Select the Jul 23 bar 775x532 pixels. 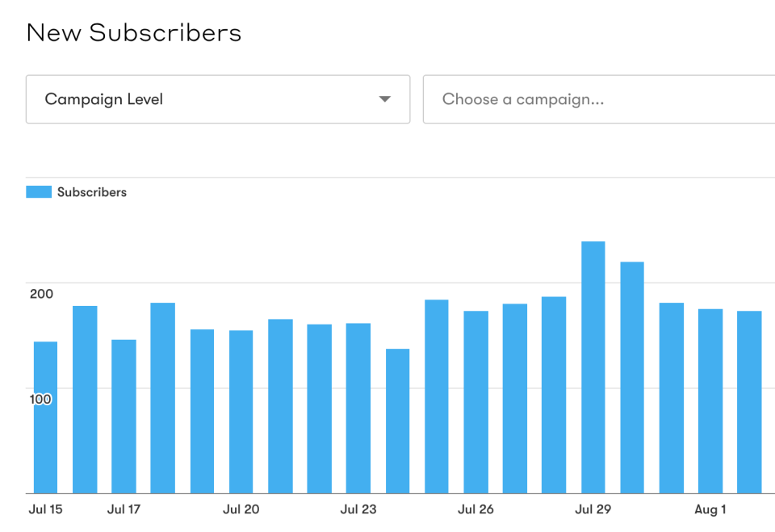(358, 404)
